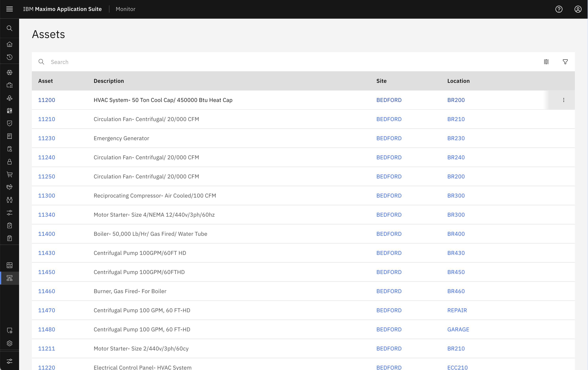588x370 pixels.
Task: Open BEDFORD site link for asset 11340
Action: 389,215
